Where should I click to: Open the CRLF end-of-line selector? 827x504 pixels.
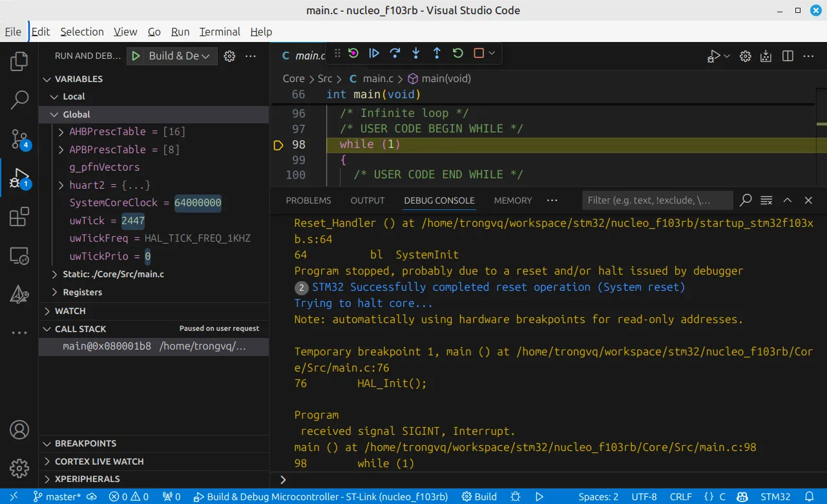681,496
